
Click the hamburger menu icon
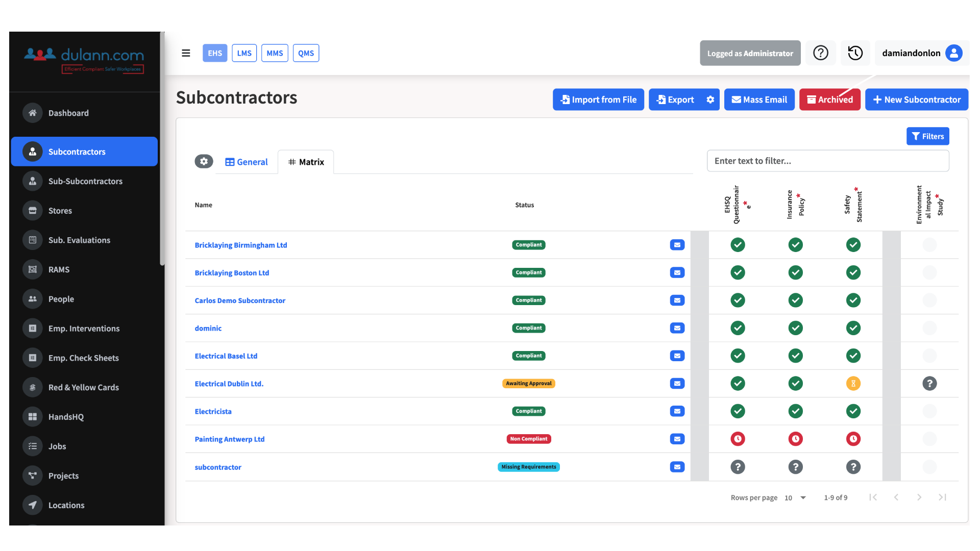click(x=186, y=53)
